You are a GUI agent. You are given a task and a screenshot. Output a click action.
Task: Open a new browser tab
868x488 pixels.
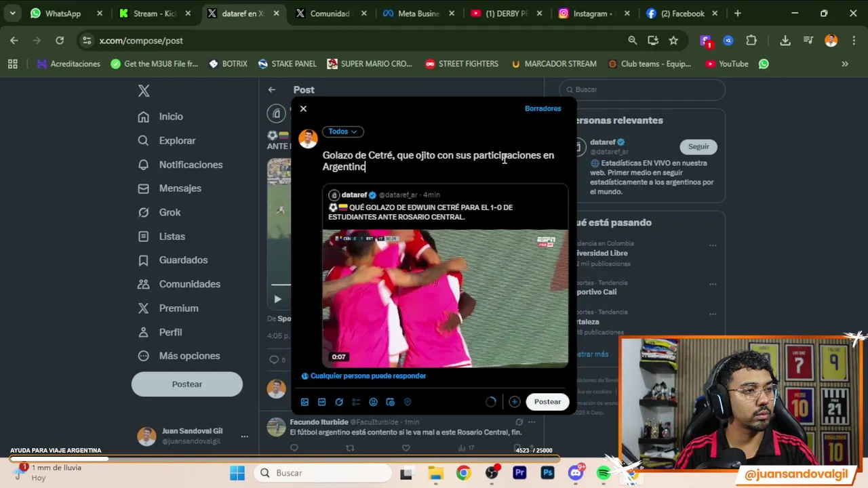click(x=738, y=14)
